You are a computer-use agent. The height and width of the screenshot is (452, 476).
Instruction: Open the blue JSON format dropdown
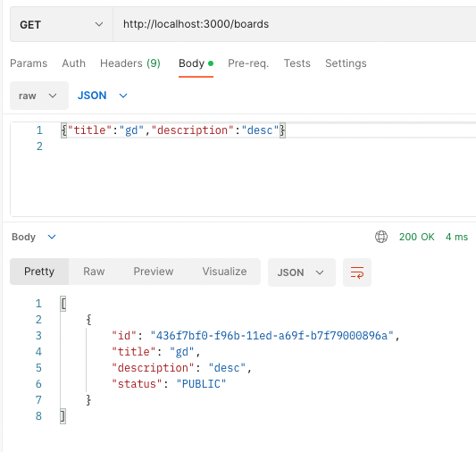(x=102, y=96)
